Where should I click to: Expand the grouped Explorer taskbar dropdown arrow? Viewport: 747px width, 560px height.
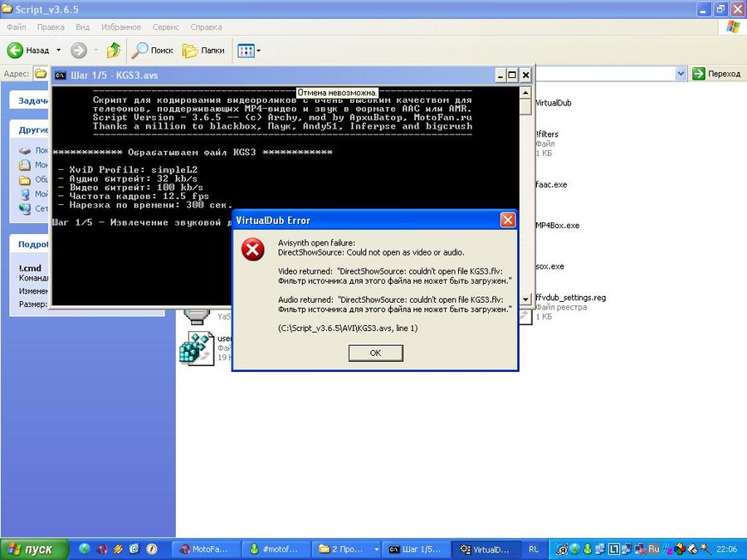(x=376, y=549)
